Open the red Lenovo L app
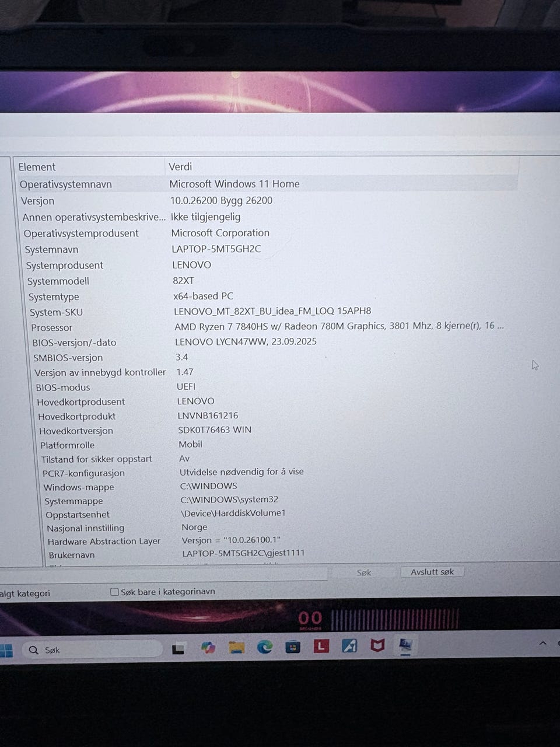Viewport: 560px width, 747px height. click(321, 646)
